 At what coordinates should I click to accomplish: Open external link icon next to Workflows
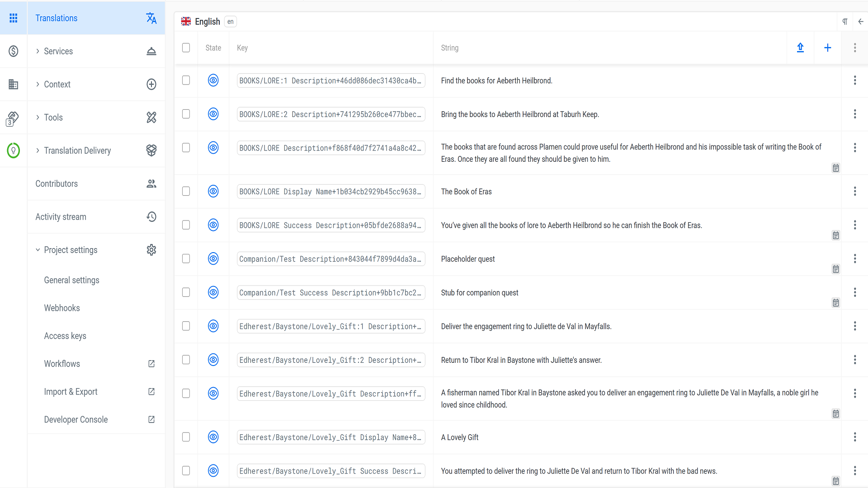pos(151,364)
